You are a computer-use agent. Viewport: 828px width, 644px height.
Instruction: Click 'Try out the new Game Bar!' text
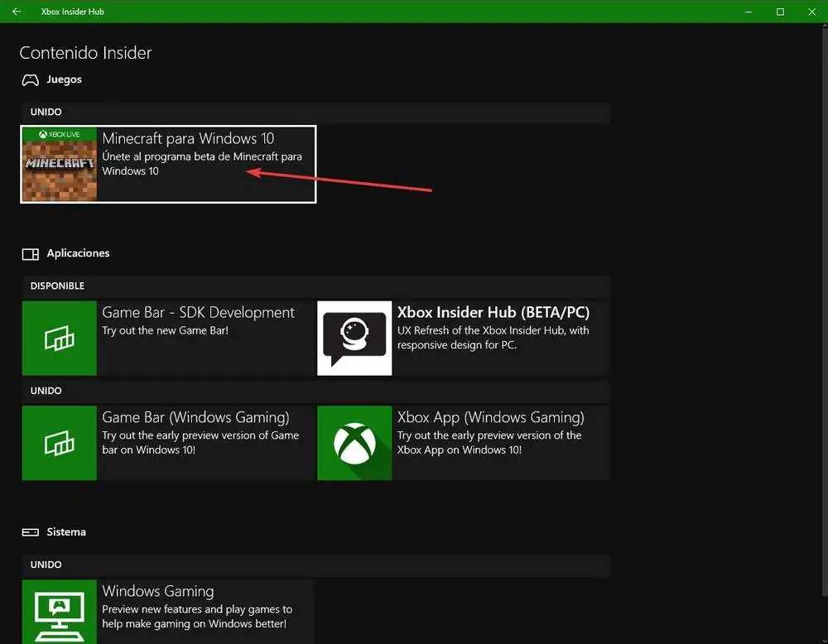coord(166,330)
